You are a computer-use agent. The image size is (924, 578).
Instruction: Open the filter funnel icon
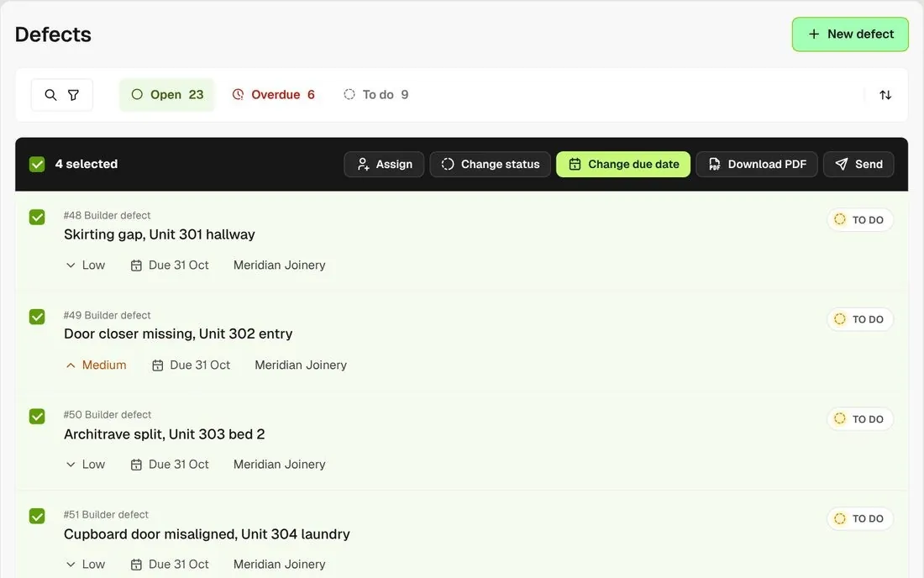coord(73,95)
